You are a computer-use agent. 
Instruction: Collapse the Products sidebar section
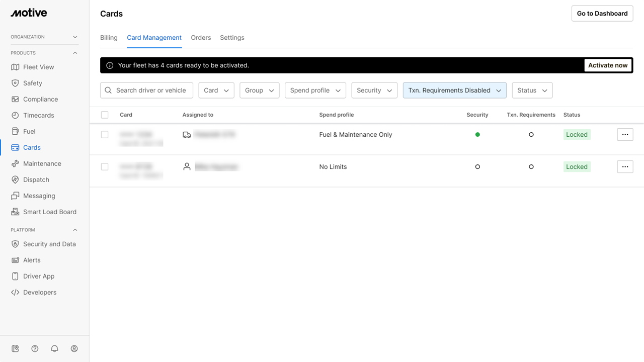[x=75, y=53]
